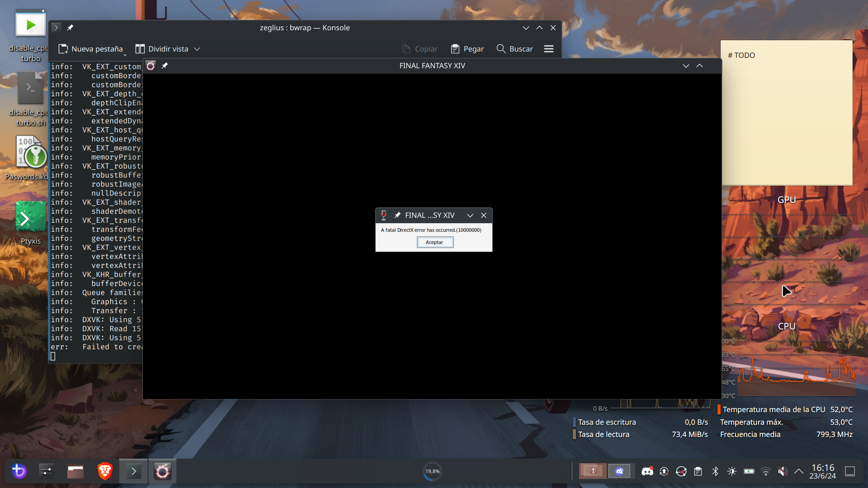The image size is (868, 488).
Task: Launch Brave browser from taskbar
Action: (105, 471)
